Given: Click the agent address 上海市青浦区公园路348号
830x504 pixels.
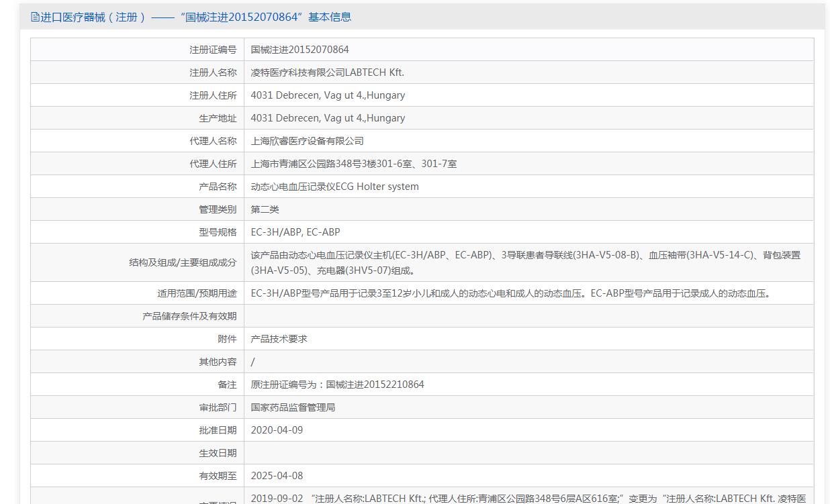Looking at the screenshot, I should click(353, 164).
